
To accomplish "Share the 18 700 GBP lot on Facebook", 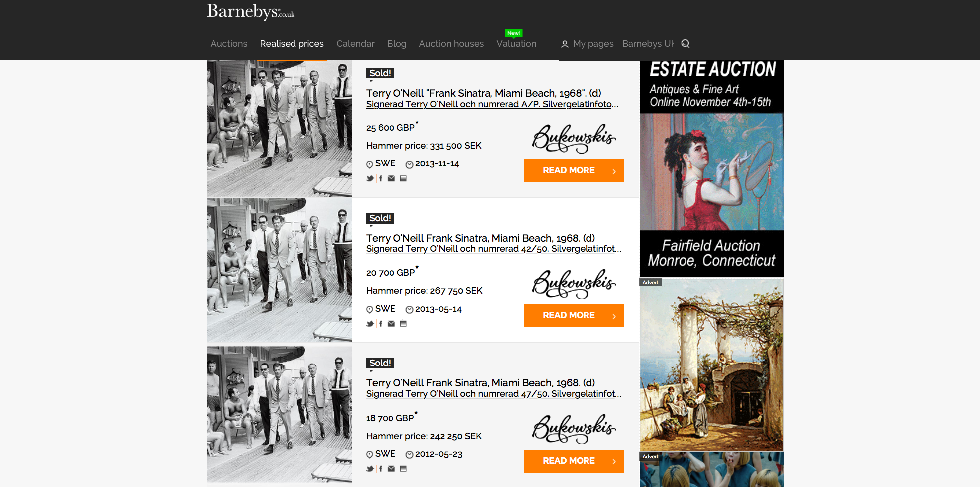I will (381, 469).
